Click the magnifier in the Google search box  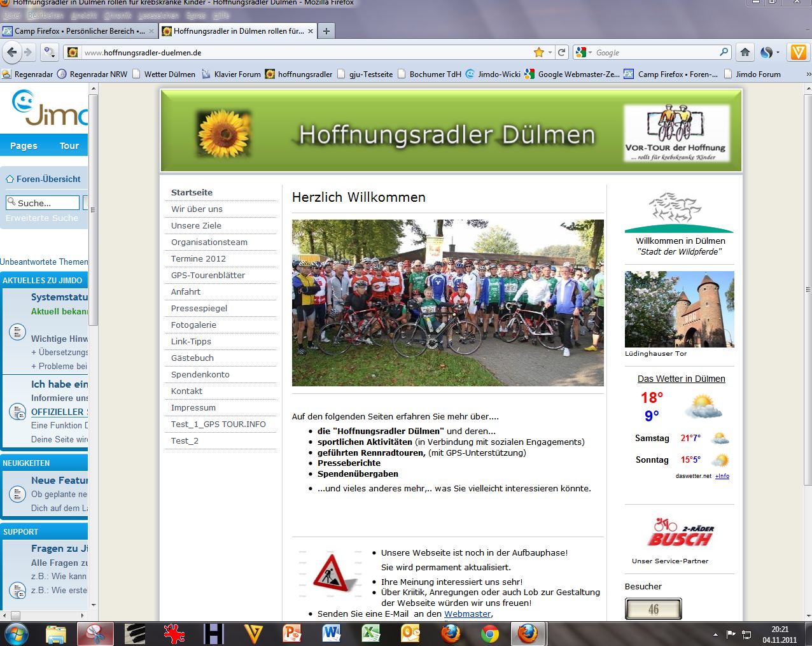[x=724, y=52]
